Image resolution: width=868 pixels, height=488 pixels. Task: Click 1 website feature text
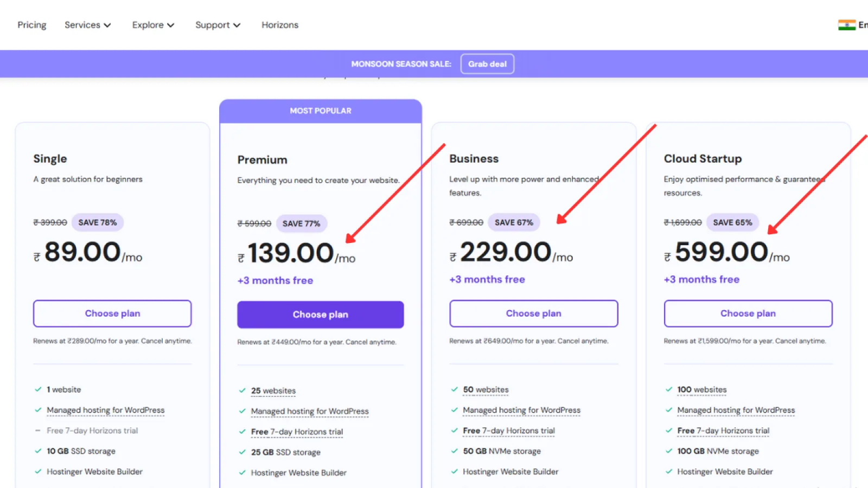(64, 390)
